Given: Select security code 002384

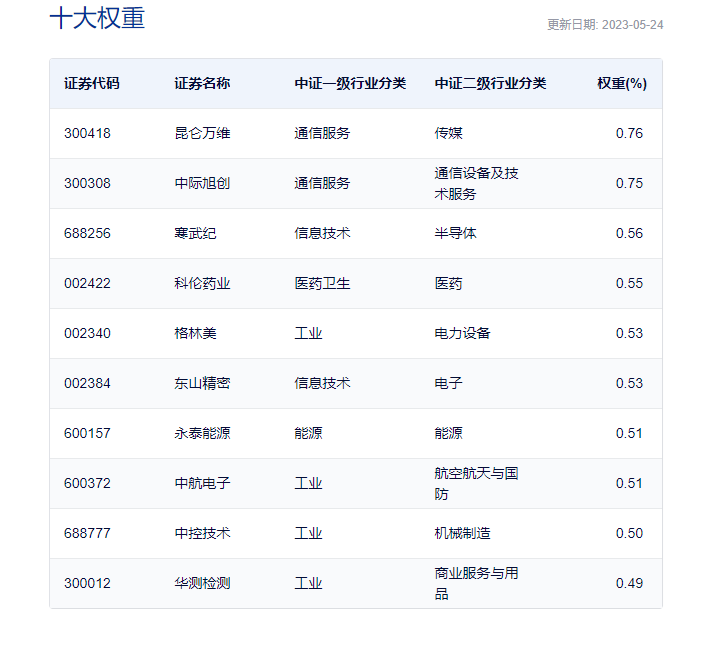Looking at the screenshot, I should 87,384.
